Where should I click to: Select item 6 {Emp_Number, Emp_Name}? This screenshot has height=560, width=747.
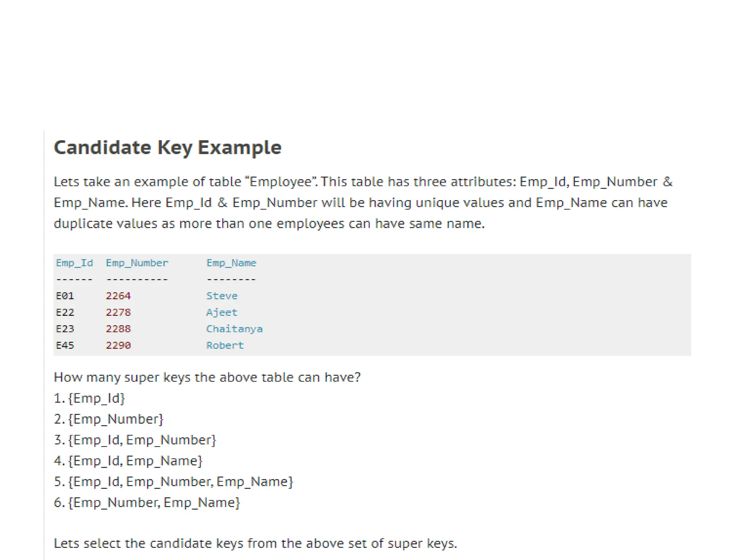pyautogui.click(x=147, y=502)
